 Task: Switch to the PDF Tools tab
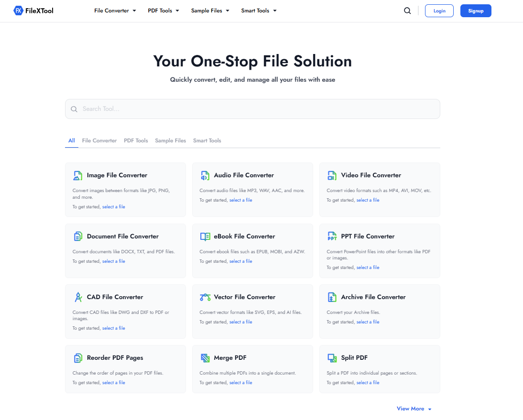(x=136, y=140)
